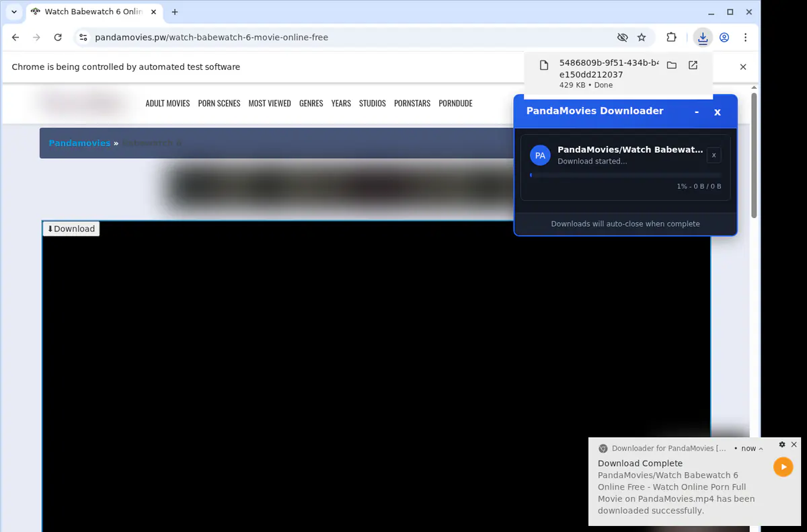Screen dimensions: 807x532
Task: Open a new browser tab
Action: tap(175, 12)
